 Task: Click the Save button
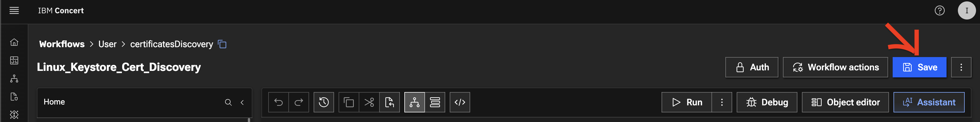[919, 67]
